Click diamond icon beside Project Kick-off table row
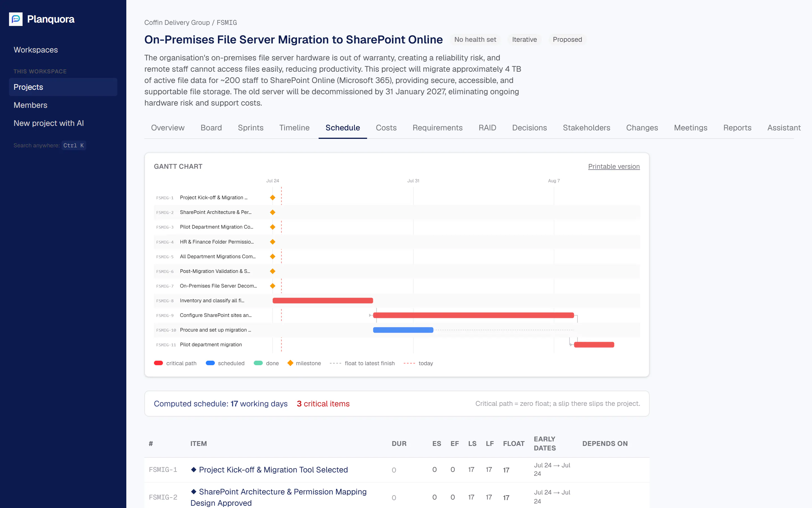The height and width of the screenshot is (508, 812). click(194, 469)
